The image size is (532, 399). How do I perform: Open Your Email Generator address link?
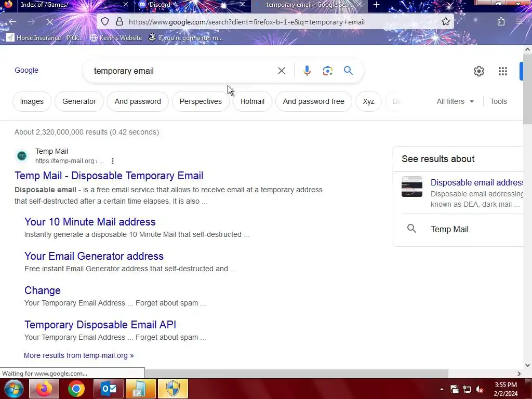click(94, 256)
